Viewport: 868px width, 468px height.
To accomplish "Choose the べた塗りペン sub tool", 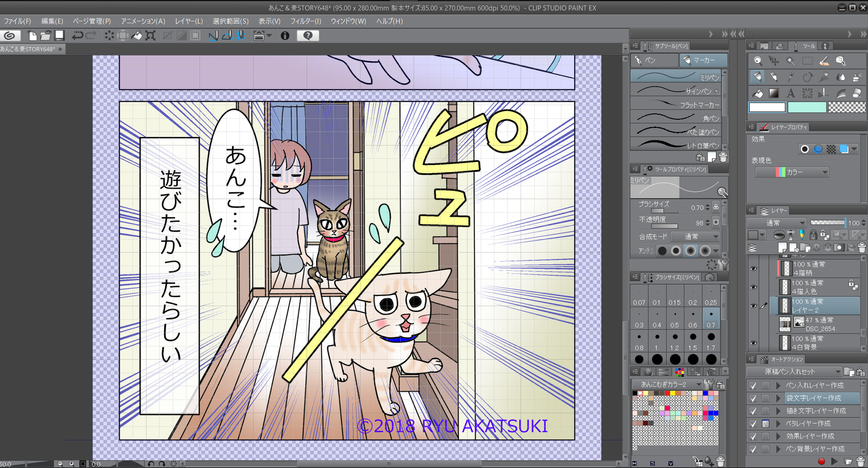I will pyautogui.click(x=676, y=132).
